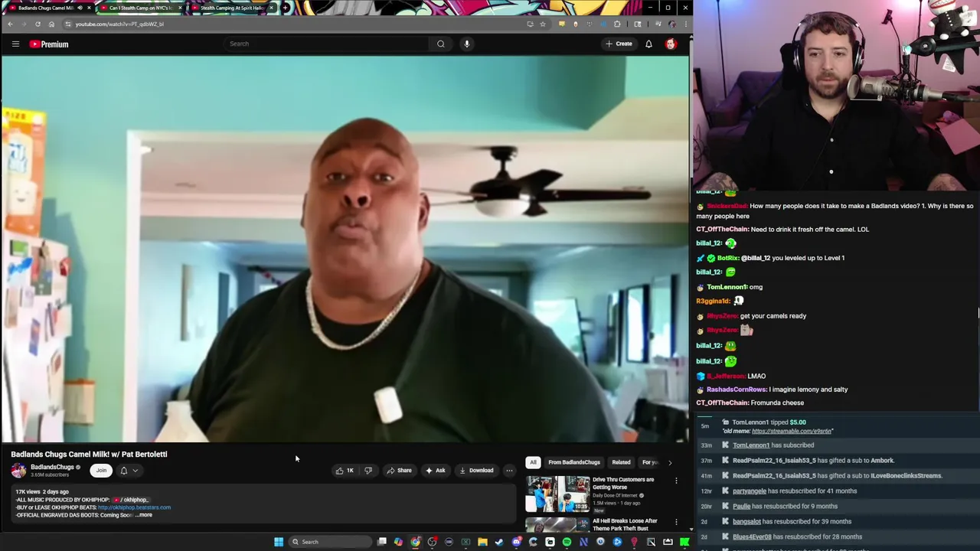Dislike the video with thumbs down

pyautogui.click(x=368, y=471)
